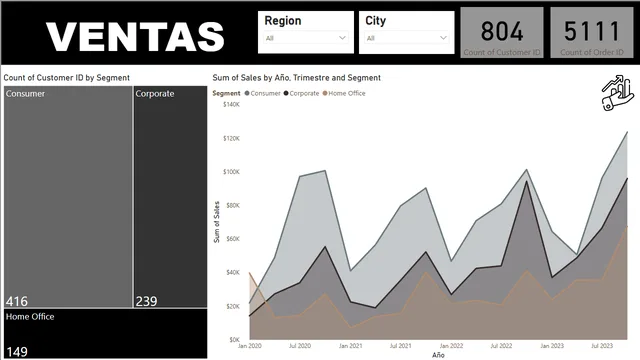Click the 416 value in Consumer tile
The image size is (640, 360).
[17, 301]
